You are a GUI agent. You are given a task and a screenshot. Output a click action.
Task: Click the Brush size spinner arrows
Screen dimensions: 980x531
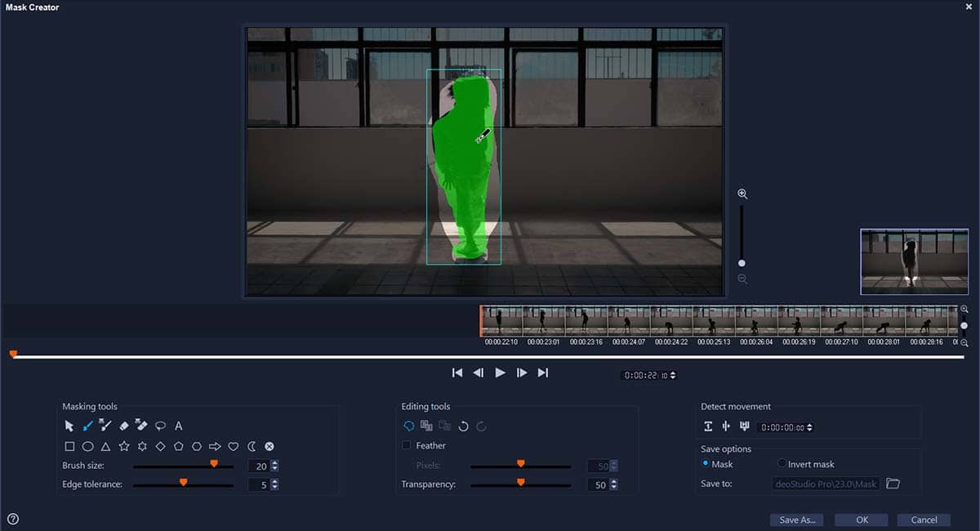274,466
